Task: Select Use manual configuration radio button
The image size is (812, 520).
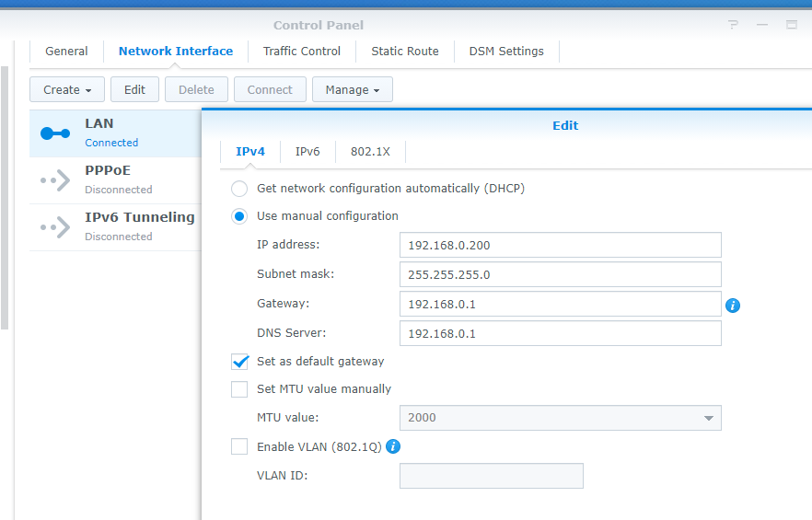Action: 239,216
